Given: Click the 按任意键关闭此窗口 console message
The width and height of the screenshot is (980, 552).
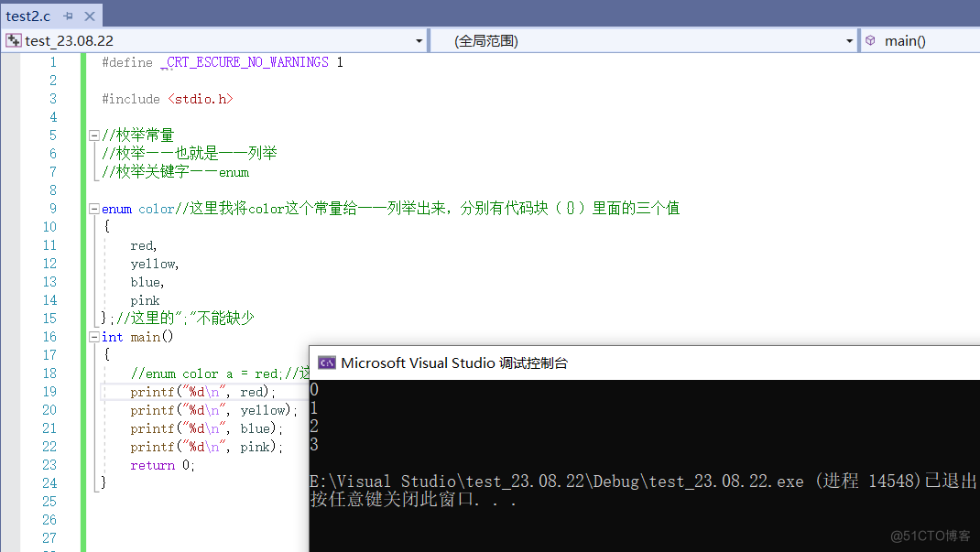Looking at the screenshot, I should pos(412,500).
